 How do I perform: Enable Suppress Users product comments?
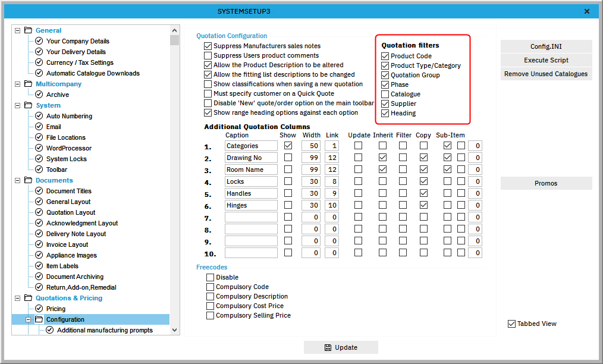[208, 55]
